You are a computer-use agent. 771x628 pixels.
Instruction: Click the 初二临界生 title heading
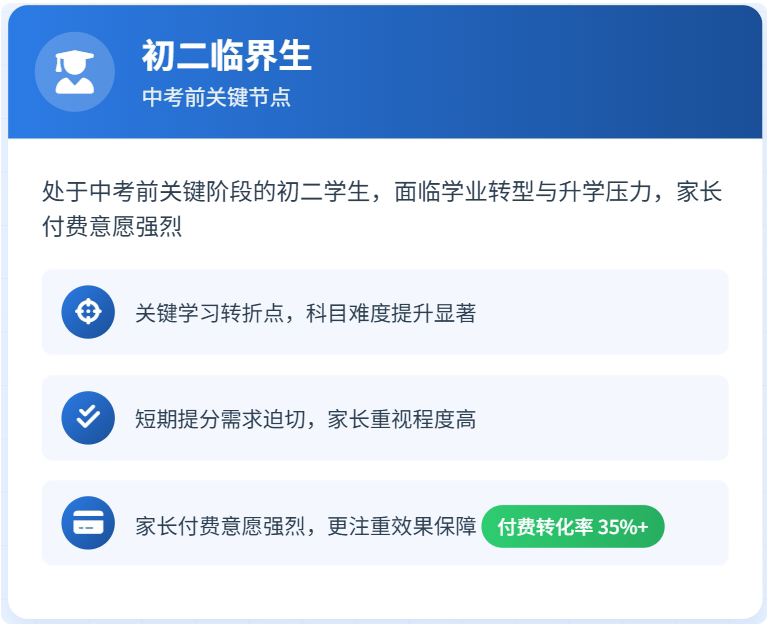pyautogui.click(x=227, y=56)
